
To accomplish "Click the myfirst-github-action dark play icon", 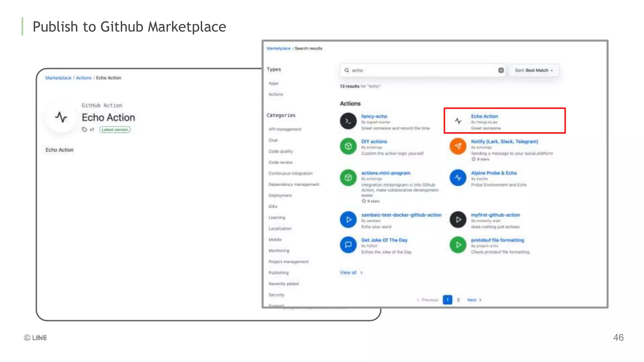I will click(x=458, y=220).
